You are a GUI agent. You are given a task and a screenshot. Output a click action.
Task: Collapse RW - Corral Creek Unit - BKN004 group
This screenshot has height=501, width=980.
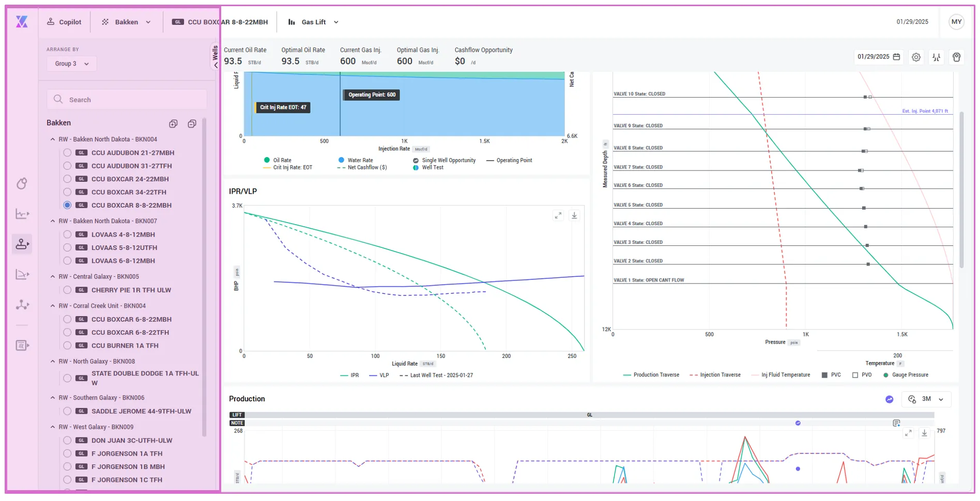[x=53, y=306]
